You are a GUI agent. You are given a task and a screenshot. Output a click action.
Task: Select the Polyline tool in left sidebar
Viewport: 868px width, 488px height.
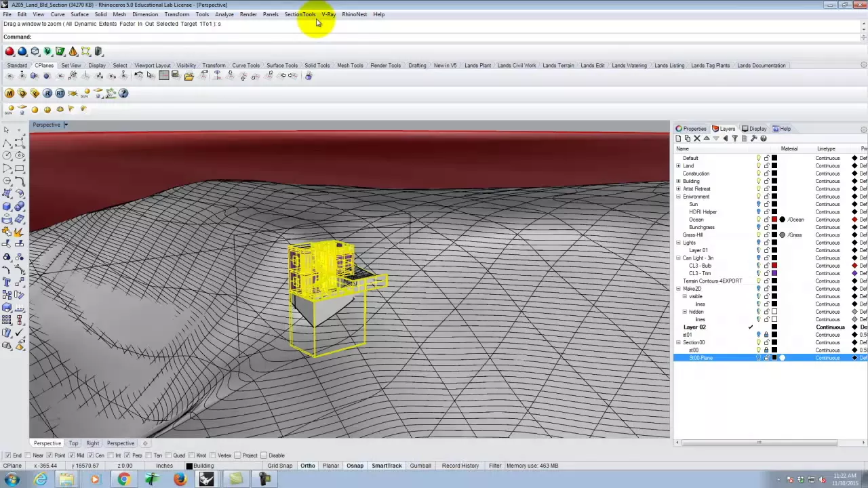[7, 143]
